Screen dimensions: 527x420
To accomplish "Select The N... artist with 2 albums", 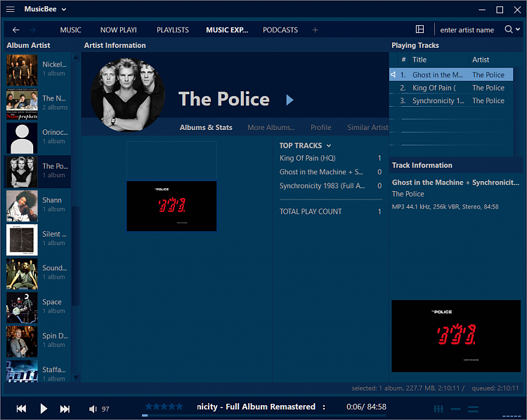I will 37,104.
